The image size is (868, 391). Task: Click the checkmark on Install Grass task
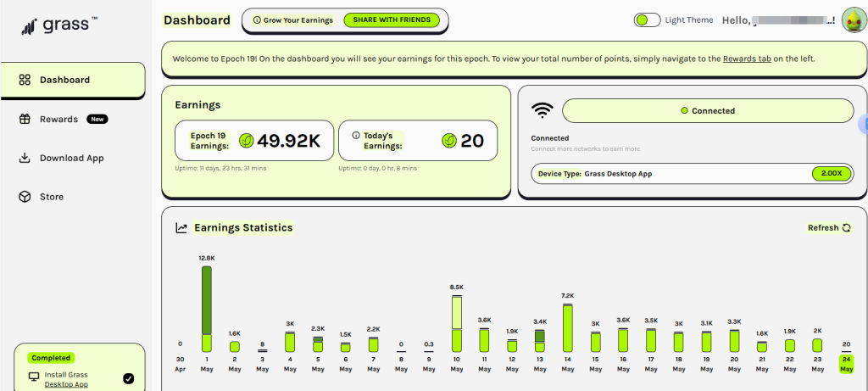[x=129, y=379]
